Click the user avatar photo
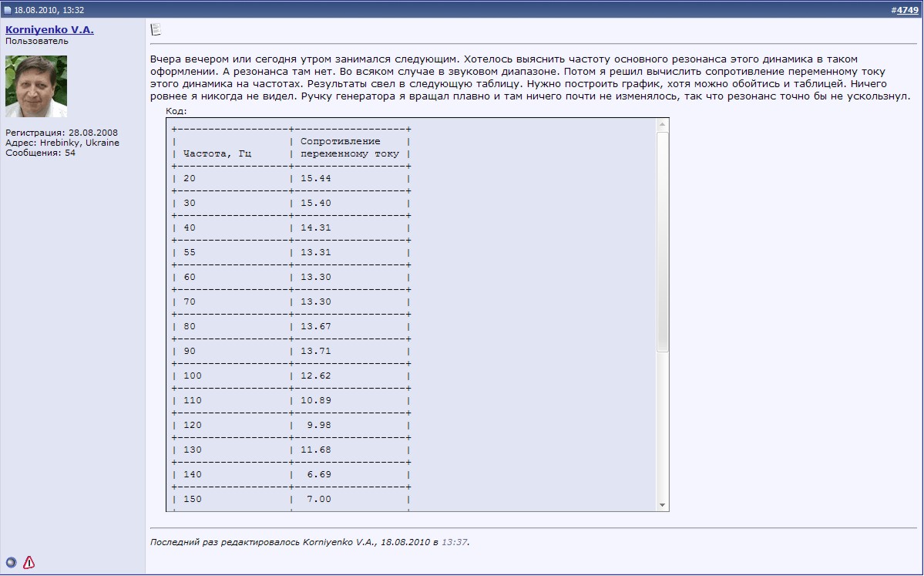 pyautogui.click(x=36, y=86)
